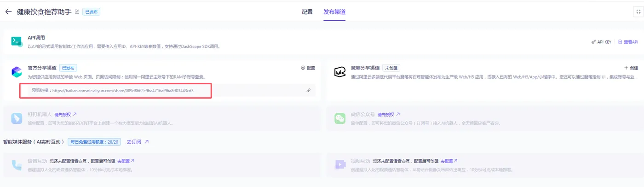Click the 魔笔分享渠道 logo icon
This screenshot has height=187, width=644.
click(340, 72)
